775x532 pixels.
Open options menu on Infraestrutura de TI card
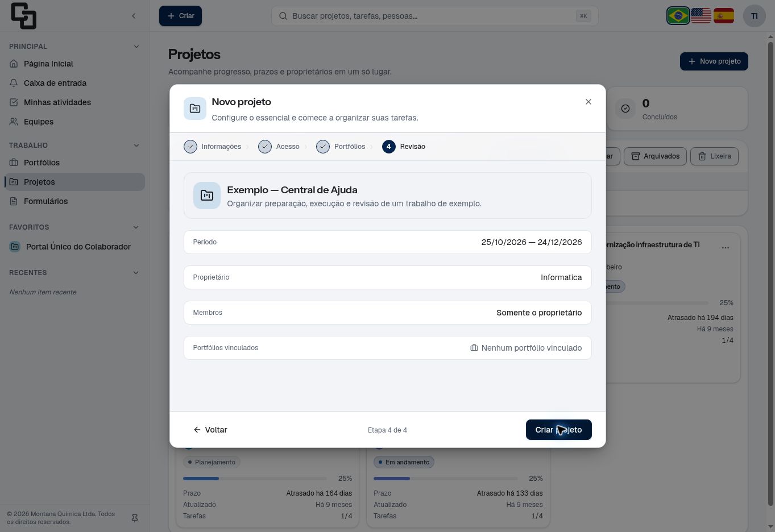click(x=726, y=248)
